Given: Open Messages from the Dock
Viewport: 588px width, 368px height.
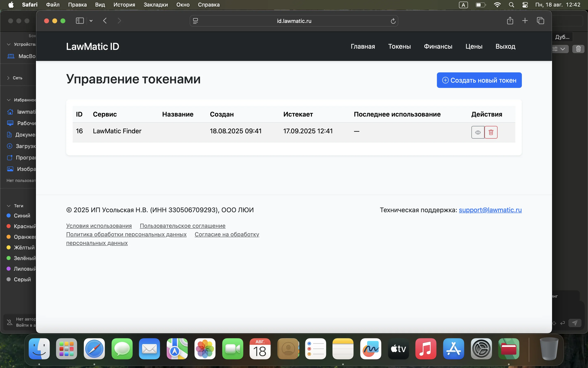Looking at the screenshot, I should pyautogui.click(x=122, y=349).
